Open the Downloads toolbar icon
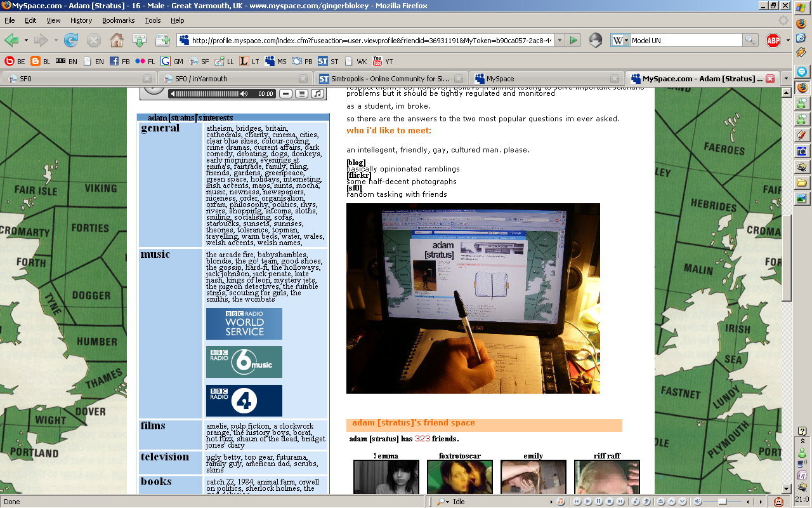This screenshot has height=508, width=812. click(140, 41)
